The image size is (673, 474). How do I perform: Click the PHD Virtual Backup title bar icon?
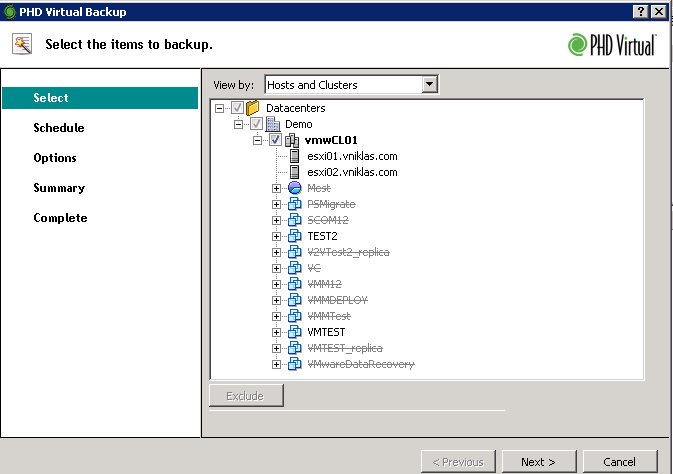coord(9,12)
